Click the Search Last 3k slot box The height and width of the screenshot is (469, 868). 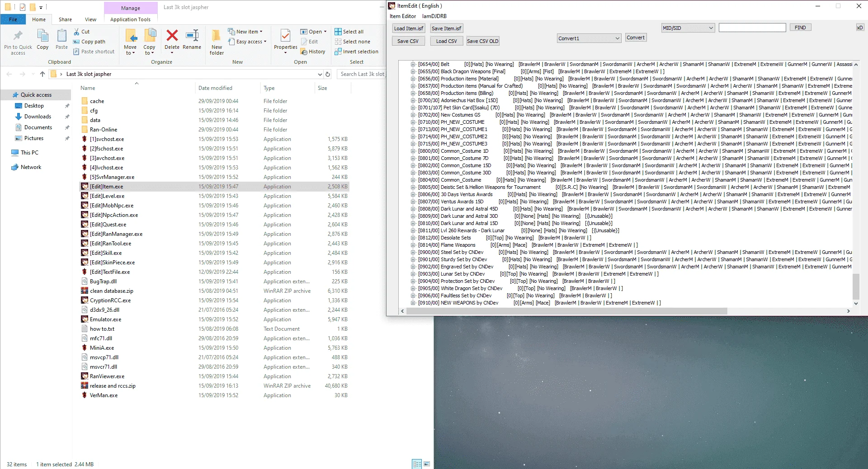361,74
